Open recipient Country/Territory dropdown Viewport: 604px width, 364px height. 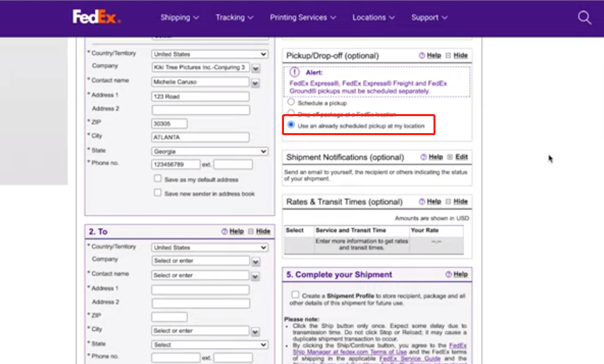coord(209,247)
